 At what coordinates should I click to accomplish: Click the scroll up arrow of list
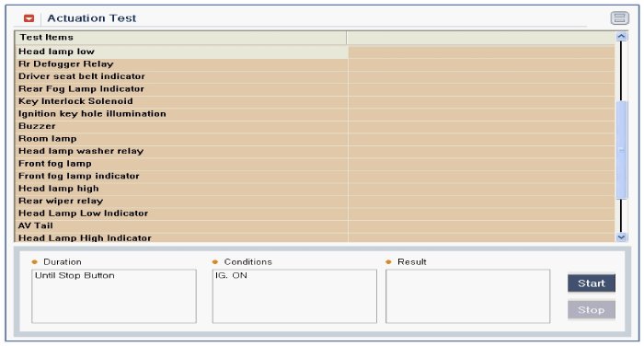click(x=621, y=37)
